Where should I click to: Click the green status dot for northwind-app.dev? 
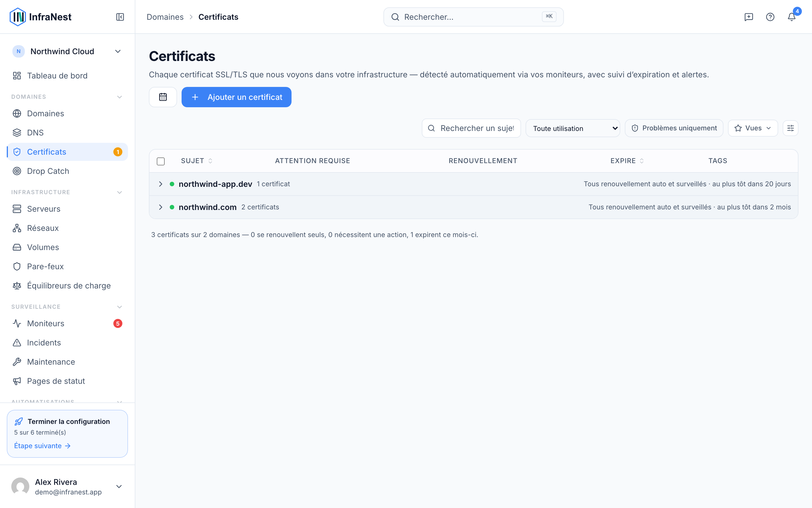(172, 184)
